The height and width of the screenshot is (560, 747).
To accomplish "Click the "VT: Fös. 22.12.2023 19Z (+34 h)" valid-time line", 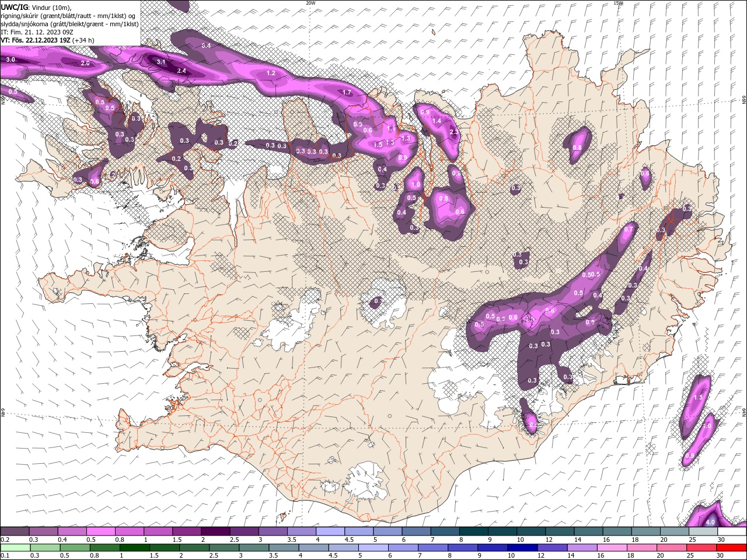I will [x=48, y=40].
